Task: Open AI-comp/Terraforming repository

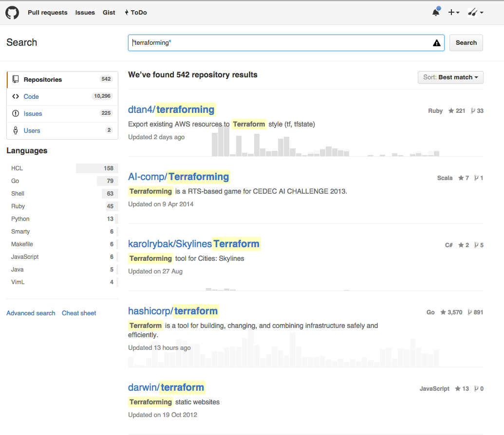Action: pos(179,177)
